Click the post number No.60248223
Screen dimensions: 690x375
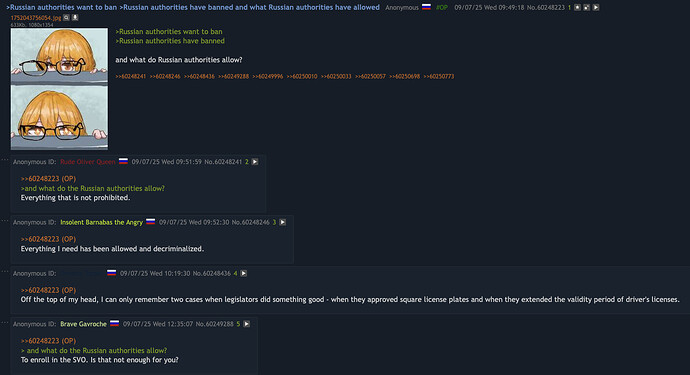click(545, 7)
